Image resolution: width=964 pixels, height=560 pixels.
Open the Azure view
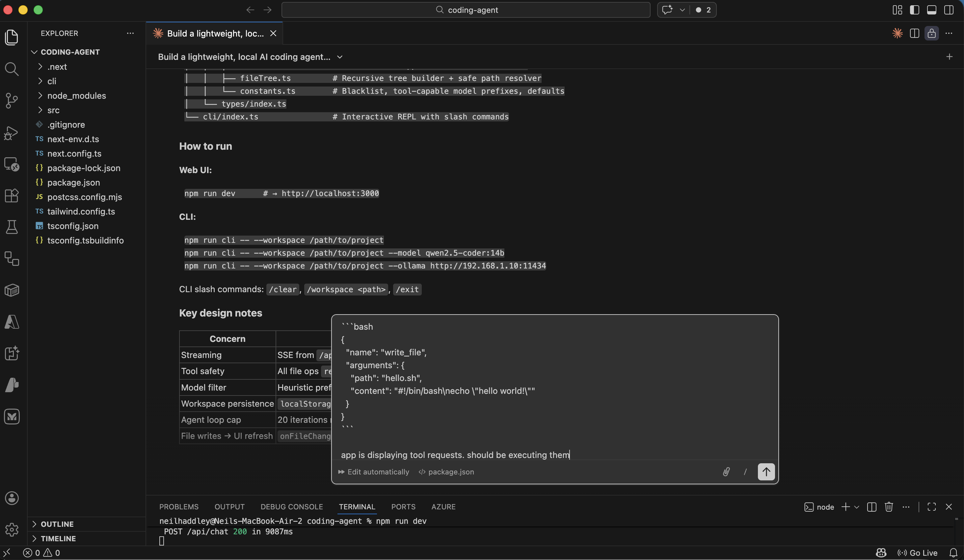(12, 322)
